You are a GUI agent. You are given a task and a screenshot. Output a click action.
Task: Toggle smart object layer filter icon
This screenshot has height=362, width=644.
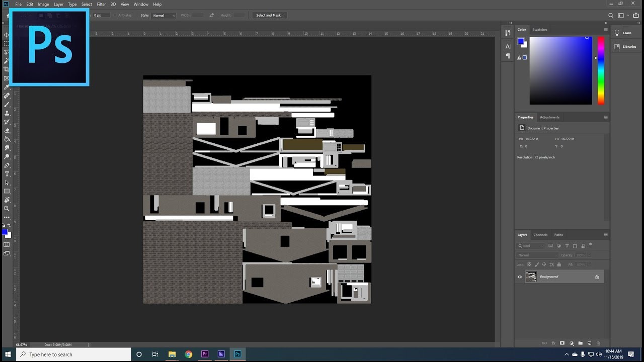[x=583, y=246]
